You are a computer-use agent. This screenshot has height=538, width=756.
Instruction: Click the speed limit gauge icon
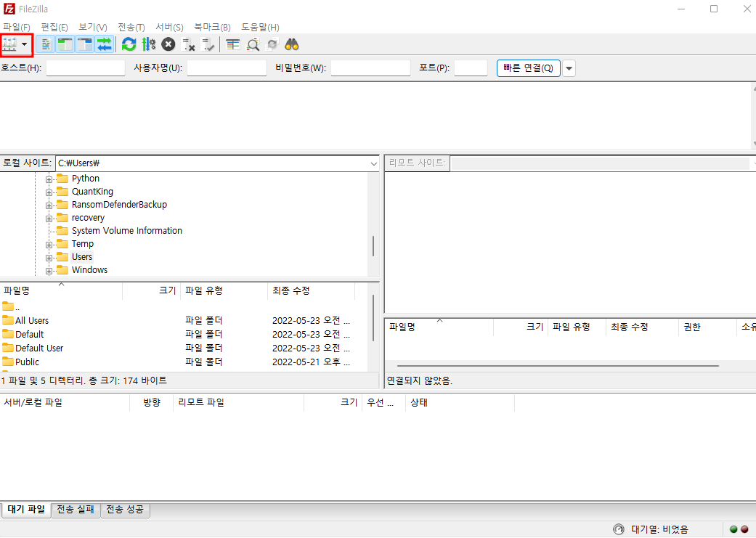[x=619, y=529]
